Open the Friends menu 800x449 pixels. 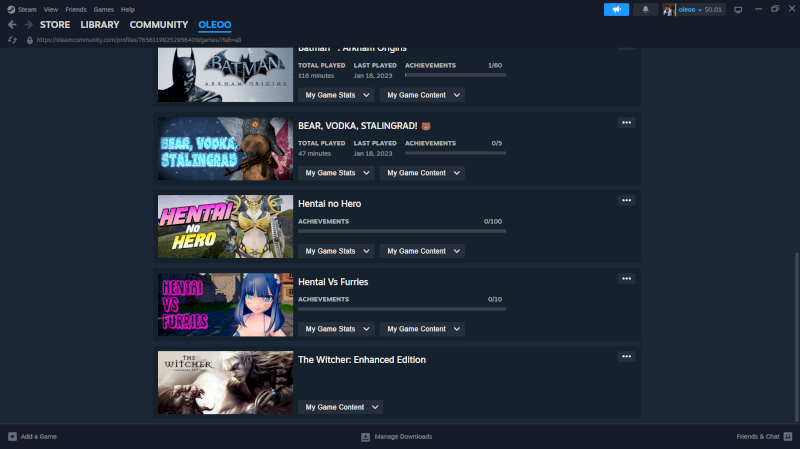click(76, 9)
